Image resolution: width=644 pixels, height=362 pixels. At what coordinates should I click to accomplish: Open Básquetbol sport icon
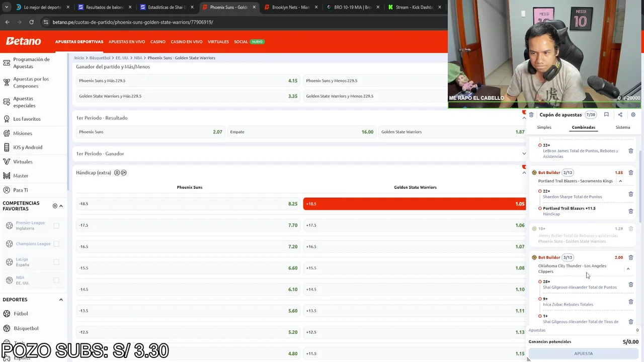[7, 328]
